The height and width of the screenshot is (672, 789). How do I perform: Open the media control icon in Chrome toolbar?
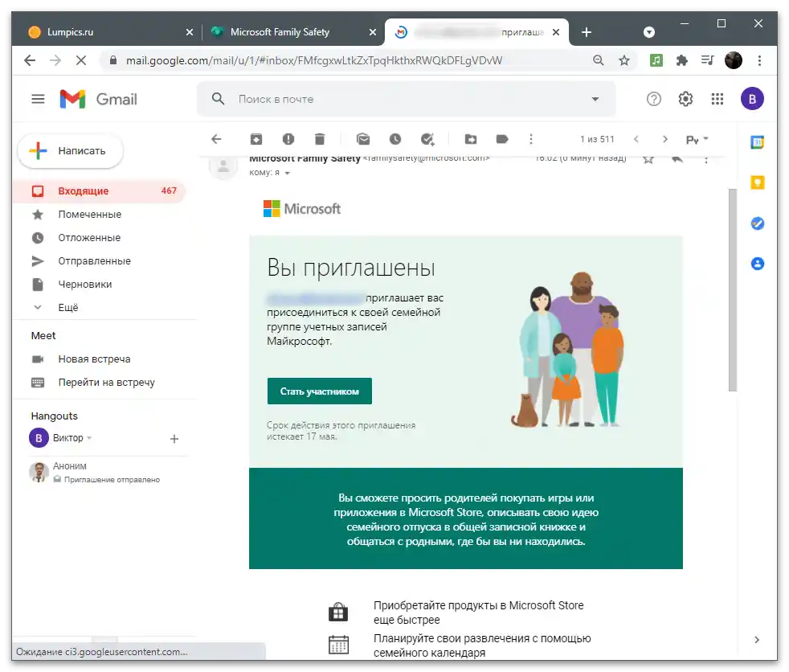click(x=708, y=61)
